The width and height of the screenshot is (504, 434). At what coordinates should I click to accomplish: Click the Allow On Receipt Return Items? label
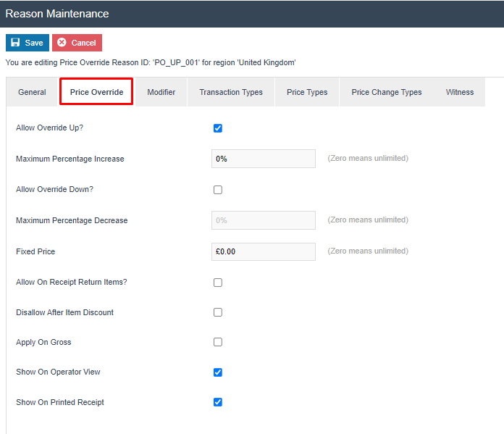[x=72, y=282]
